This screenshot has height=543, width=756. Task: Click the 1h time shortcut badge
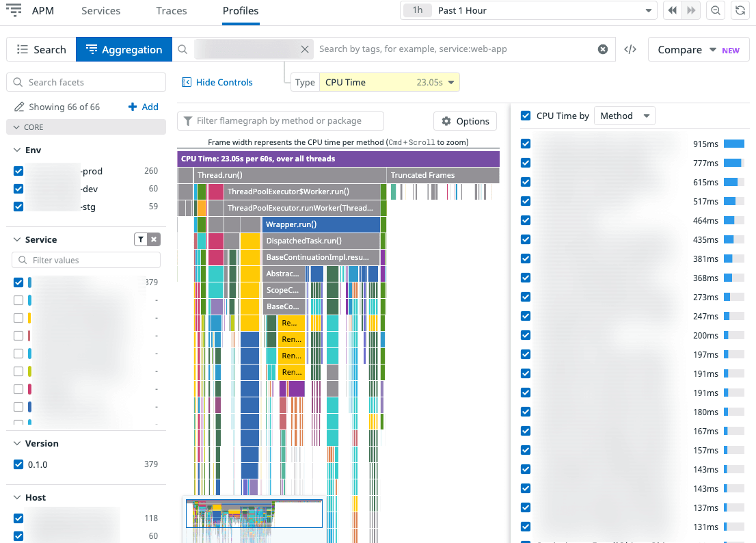[x=418, y=10]
